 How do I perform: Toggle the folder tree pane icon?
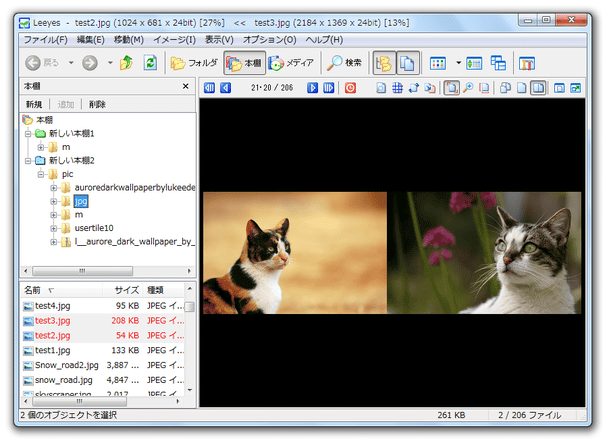point(384,63)
